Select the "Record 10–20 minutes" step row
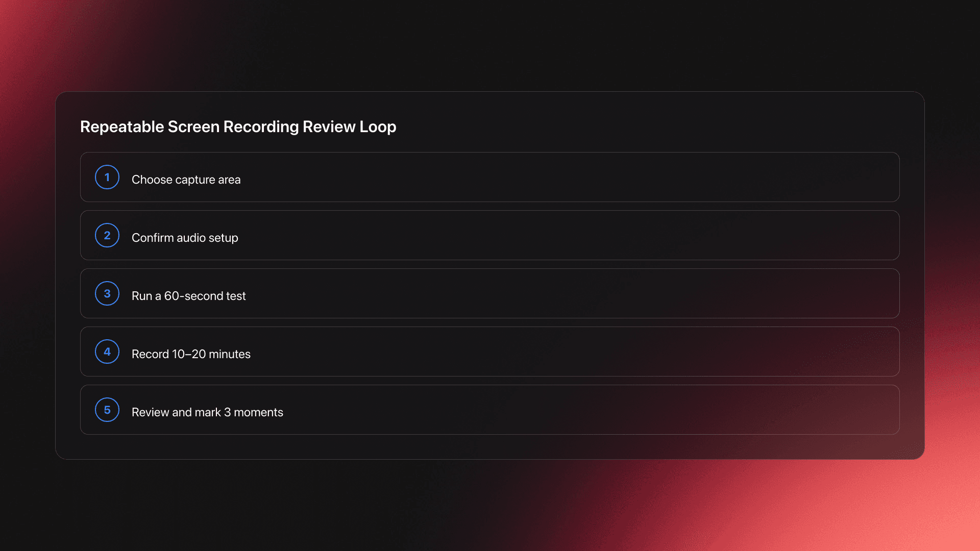 (490, 352)
